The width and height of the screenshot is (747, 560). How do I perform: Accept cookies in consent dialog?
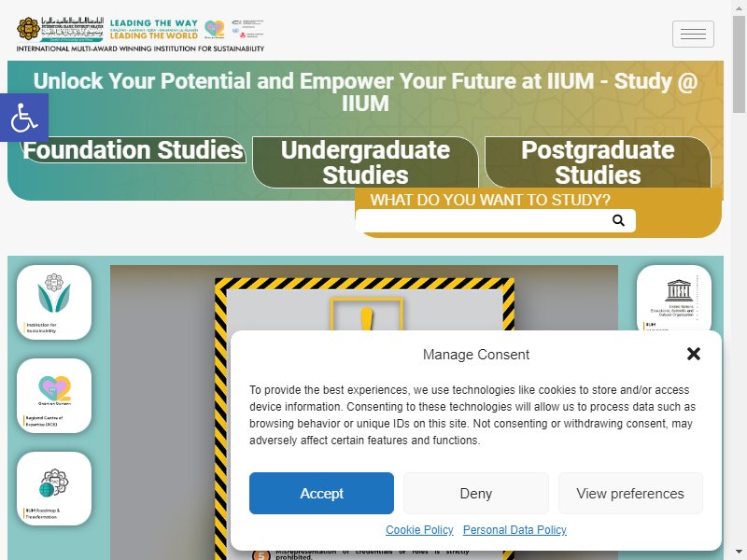(x=321, y=493)
